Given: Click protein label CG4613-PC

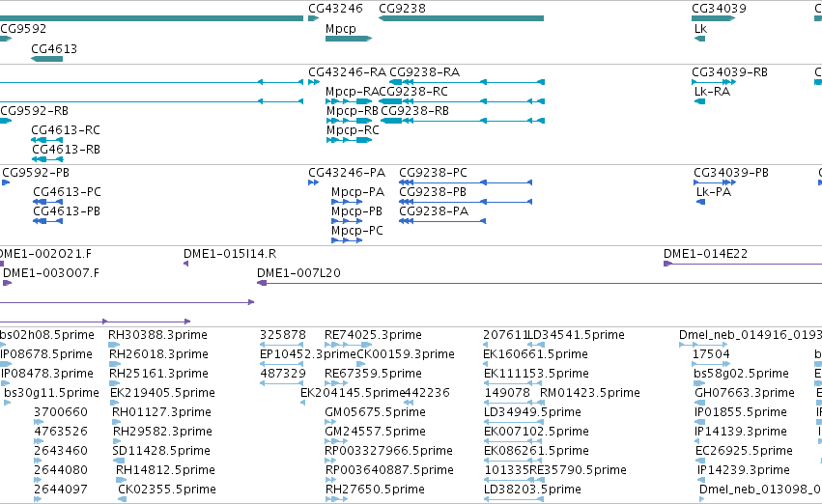Looking at the screenshot, I should (x=67, y=192).
